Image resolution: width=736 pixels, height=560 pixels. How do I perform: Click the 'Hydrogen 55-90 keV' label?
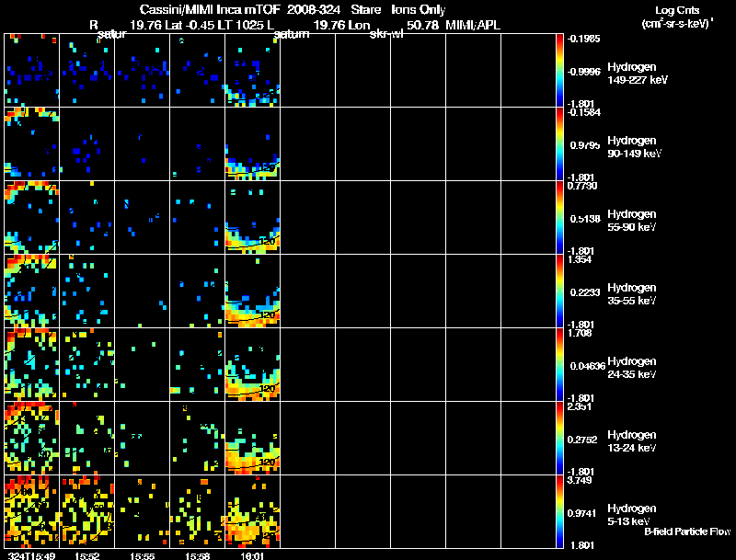(632, 221)
